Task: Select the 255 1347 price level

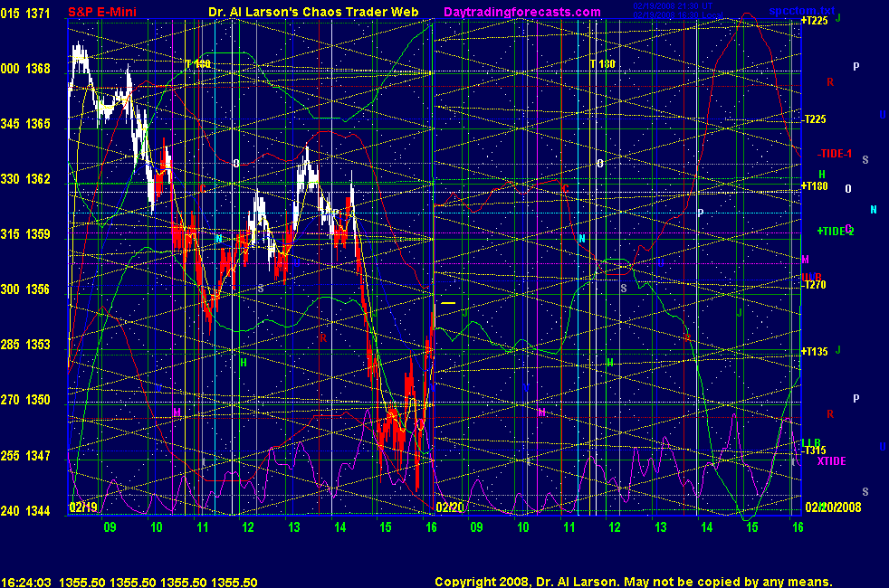Action: click(x=25, y=455)
